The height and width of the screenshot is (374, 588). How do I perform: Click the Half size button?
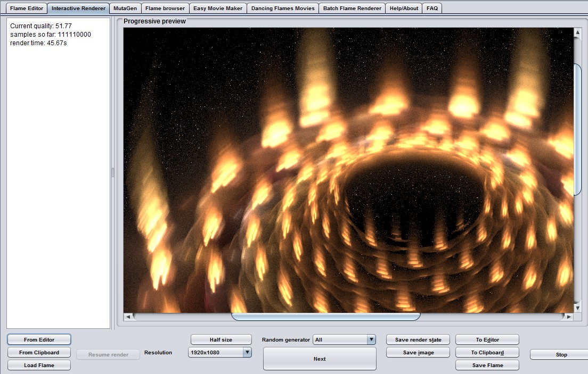pyautogui.click(x=220, y=339)
